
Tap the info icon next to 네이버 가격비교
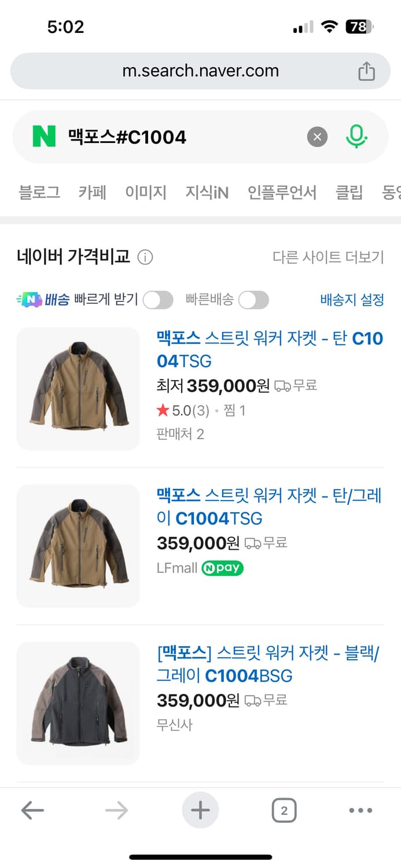coord(145,258)
